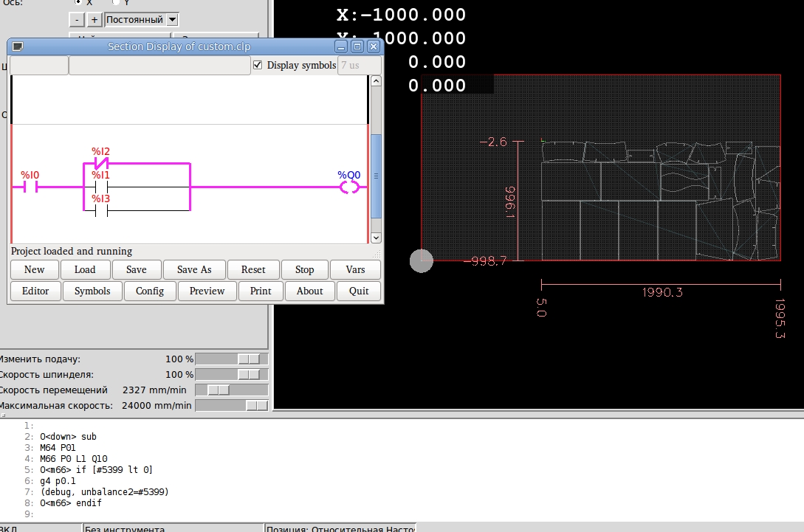Viewport: 804px width, 532px height.
Task: Click the %I2 negated contact
Action: [x=101, y=164]
